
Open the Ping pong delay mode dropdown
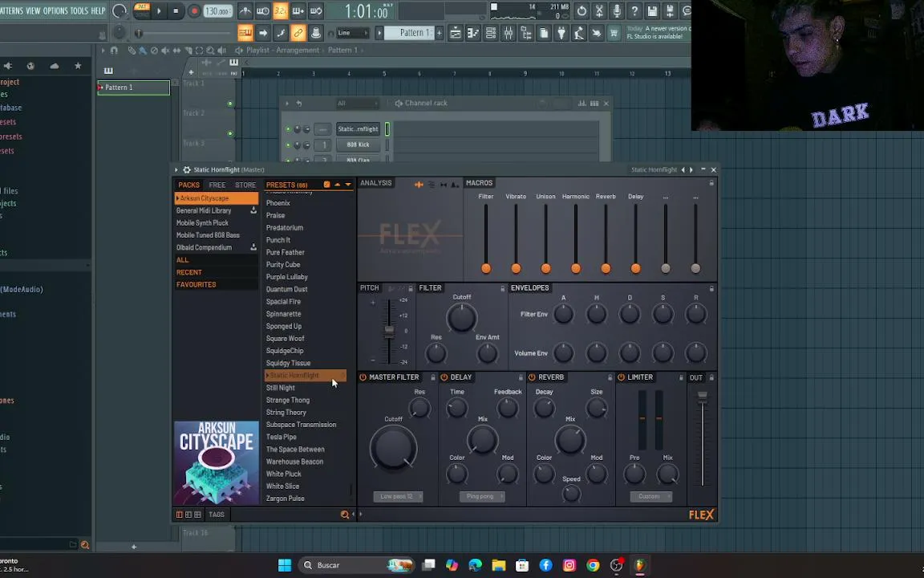pos(482,497)
